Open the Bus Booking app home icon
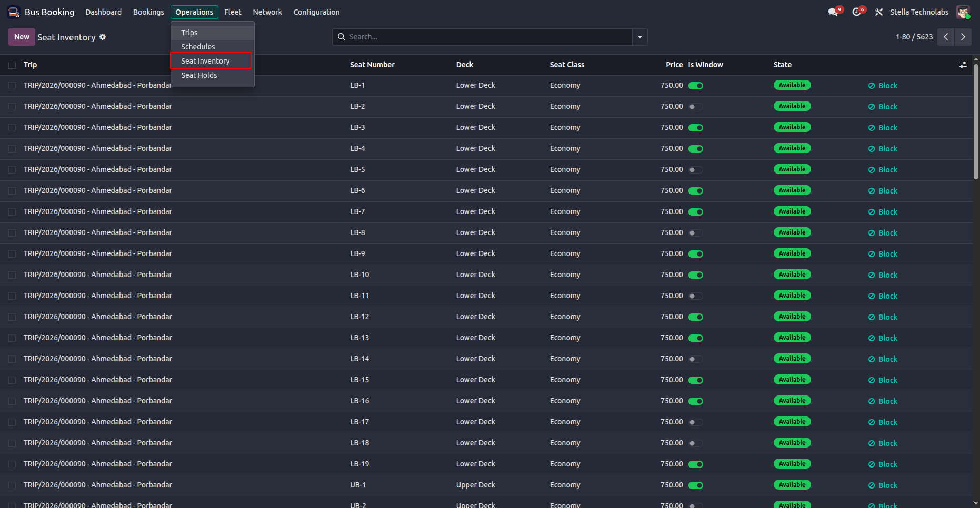This screenshot has height=508, width=980. [14, 12]
